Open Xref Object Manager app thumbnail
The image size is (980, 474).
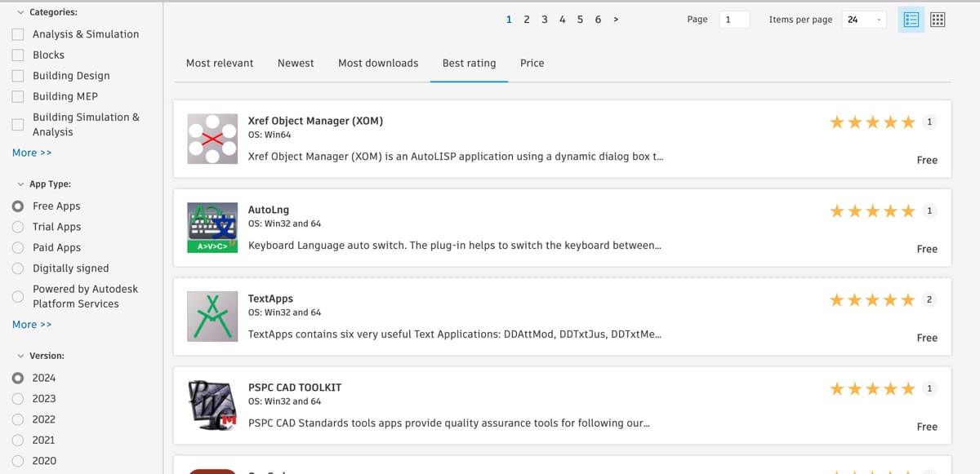212,139
